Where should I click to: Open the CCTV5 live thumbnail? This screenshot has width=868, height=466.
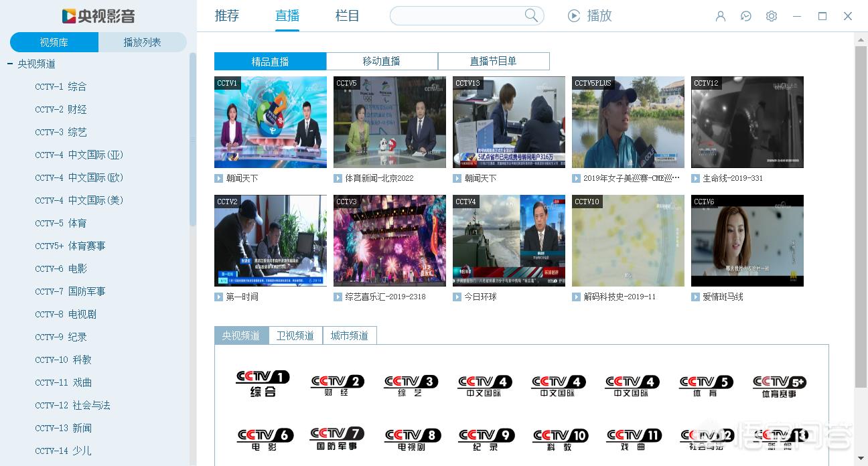pyautogui.click(x=390, y=122)
